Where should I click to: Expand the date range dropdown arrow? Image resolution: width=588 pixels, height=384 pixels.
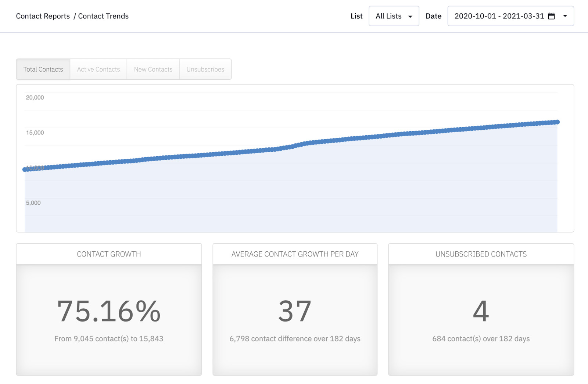[x=565, y=16]
